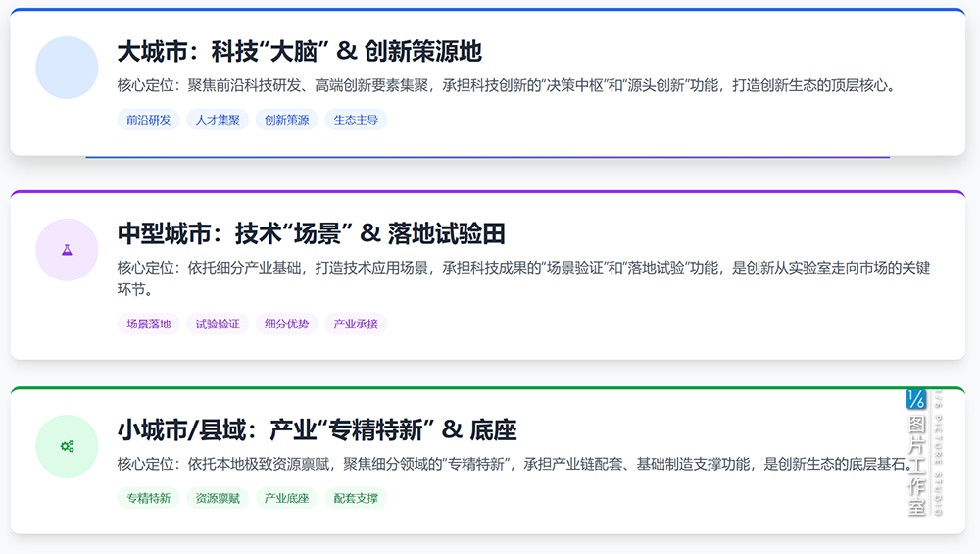Select the 资源禀赋 tag
This screenshot has width=980, height=554.
click(218, 498)
